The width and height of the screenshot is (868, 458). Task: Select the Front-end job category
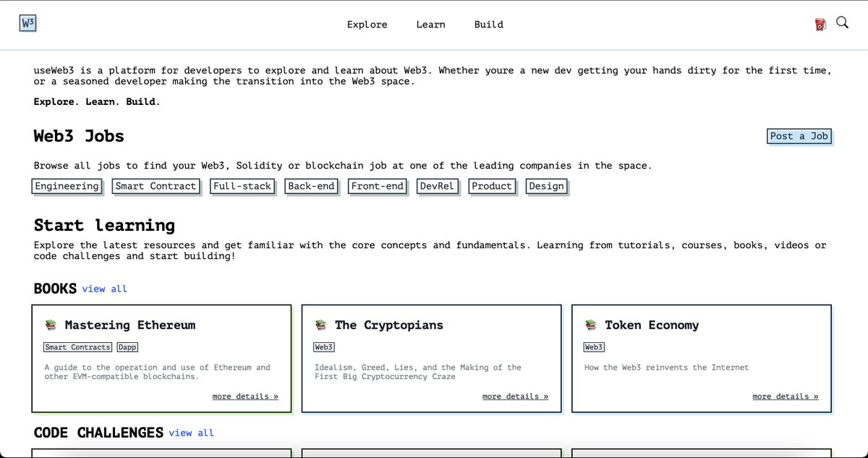[377, 186]
